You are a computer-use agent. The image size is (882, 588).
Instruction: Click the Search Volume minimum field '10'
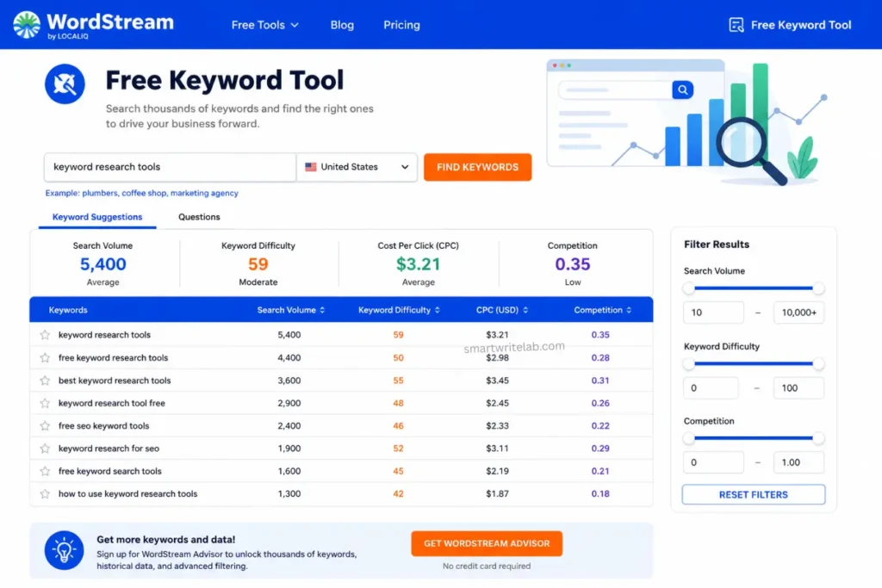[x=713, y=313]
